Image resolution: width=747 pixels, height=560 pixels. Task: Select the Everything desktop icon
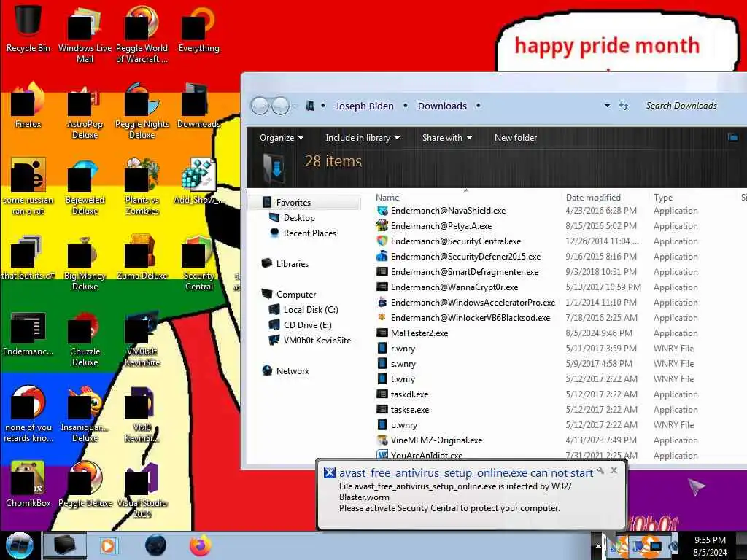[x=198, y=28]
